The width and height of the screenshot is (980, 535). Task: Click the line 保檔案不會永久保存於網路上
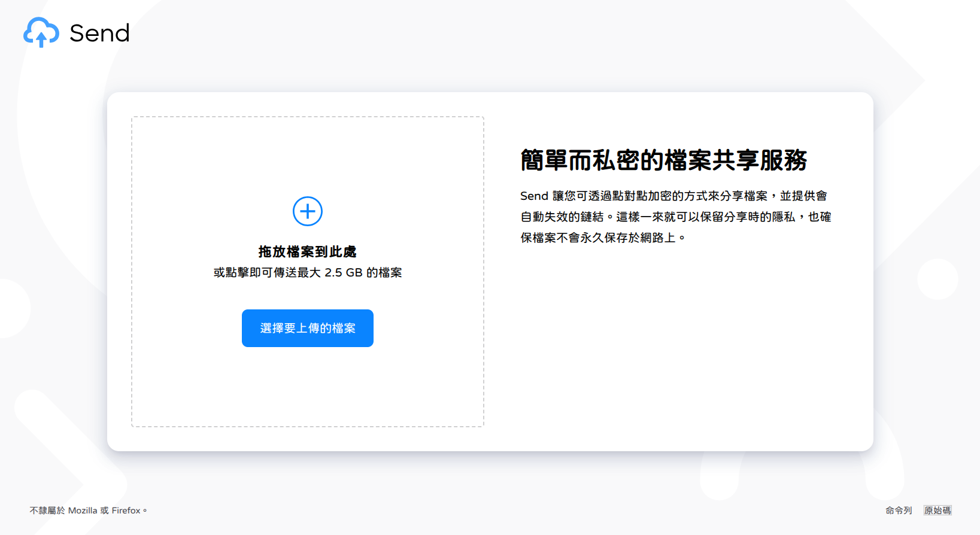602,238
